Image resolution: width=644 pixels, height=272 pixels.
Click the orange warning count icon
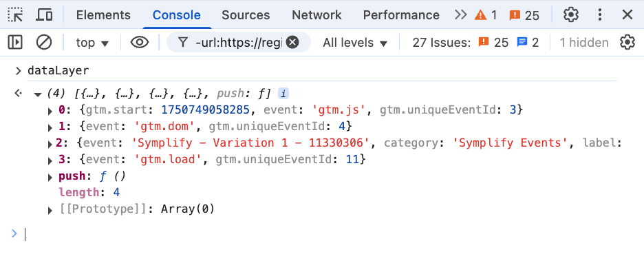point(480,15)
